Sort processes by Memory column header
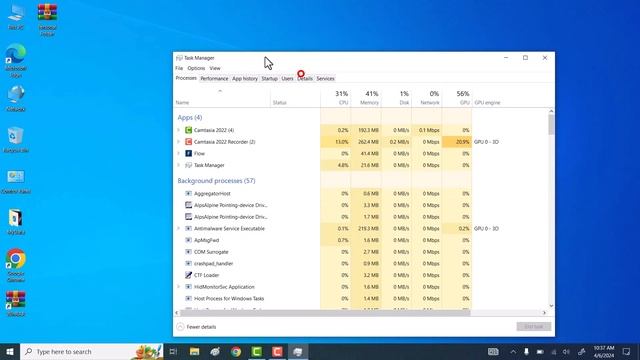Image resolution: width=640 pixels, height=360 pixels. coord(366,98)
